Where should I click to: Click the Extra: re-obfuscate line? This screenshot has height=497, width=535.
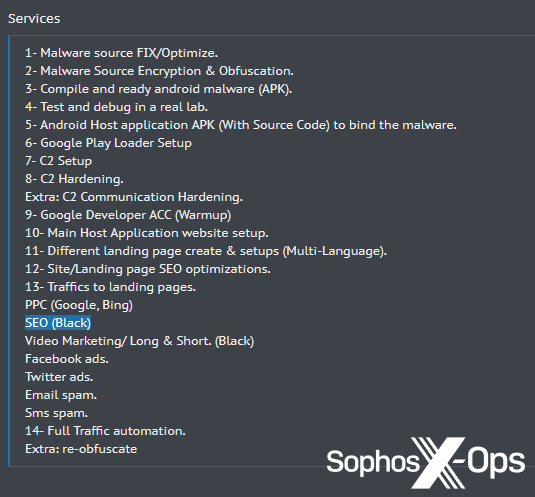pos(81,449)
